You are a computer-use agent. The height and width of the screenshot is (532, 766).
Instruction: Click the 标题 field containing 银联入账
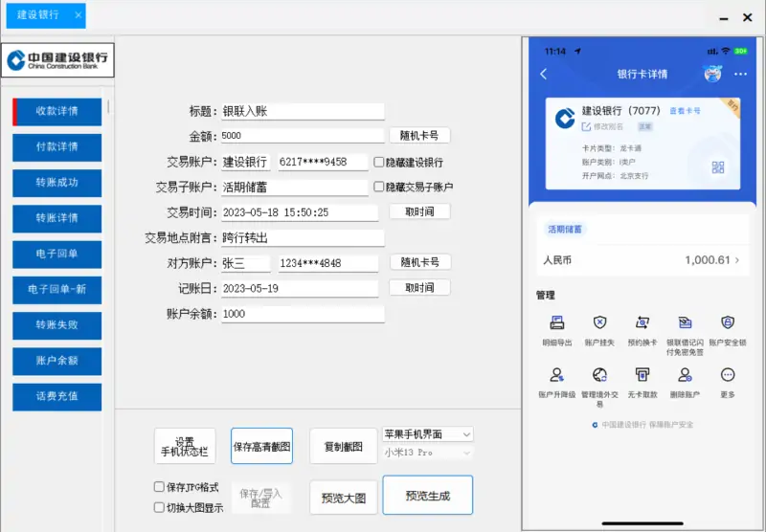pyautogui.click(x=303, y=111)
